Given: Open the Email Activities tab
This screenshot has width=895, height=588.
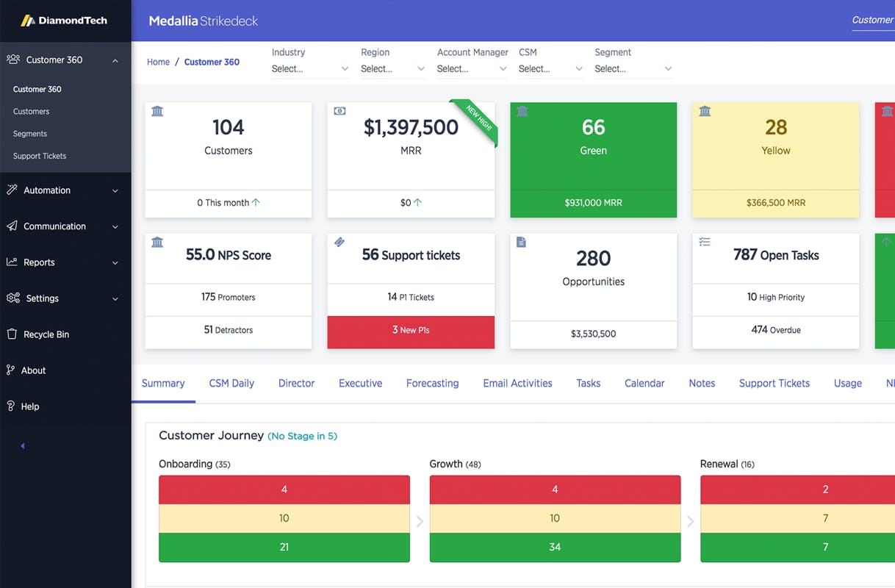Looking at the screenshot, I should [x=517, y=383].
